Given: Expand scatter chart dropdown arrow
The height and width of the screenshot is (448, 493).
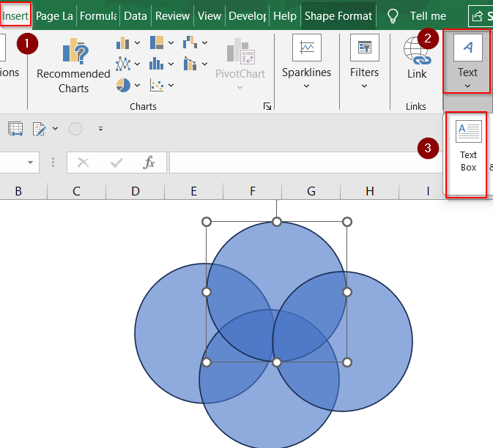Looking at the screenshot, I should 171,85.
